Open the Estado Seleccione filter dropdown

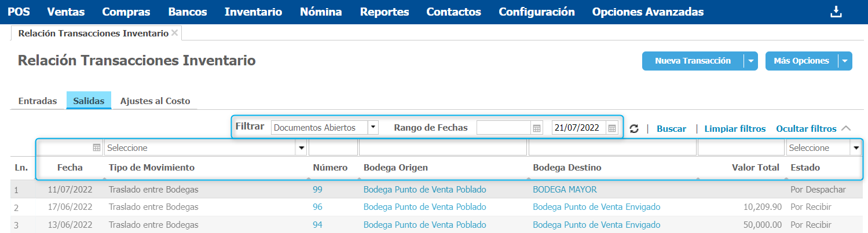click(856, 148)
